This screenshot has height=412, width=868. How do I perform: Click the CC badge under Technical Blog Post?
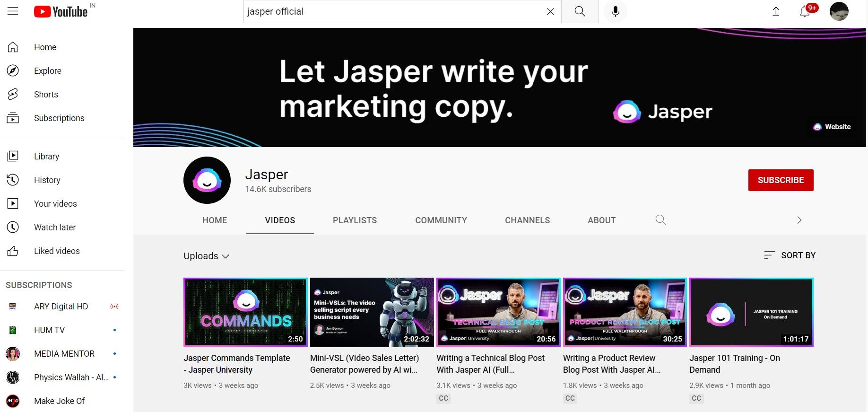click(x=443, y=398)
